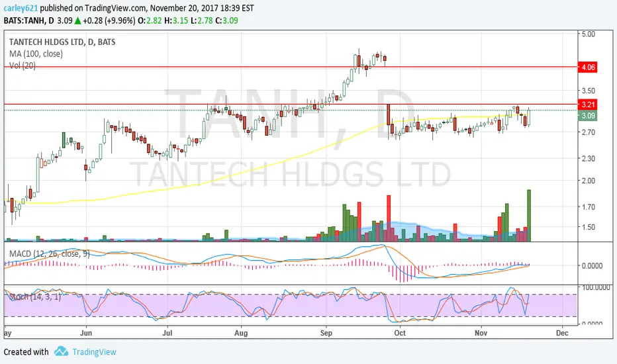The image size is (617, 364).
Task: Click the 100.0000 Stoch axis label
Action: [x=596, y=288]
